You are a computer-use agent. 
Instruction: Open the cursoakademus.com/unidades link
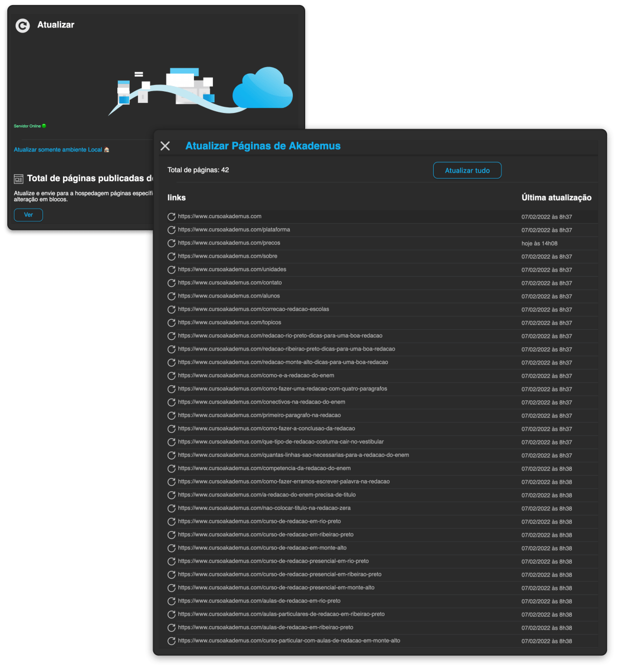pyautogui.click(x=232, y=269)
